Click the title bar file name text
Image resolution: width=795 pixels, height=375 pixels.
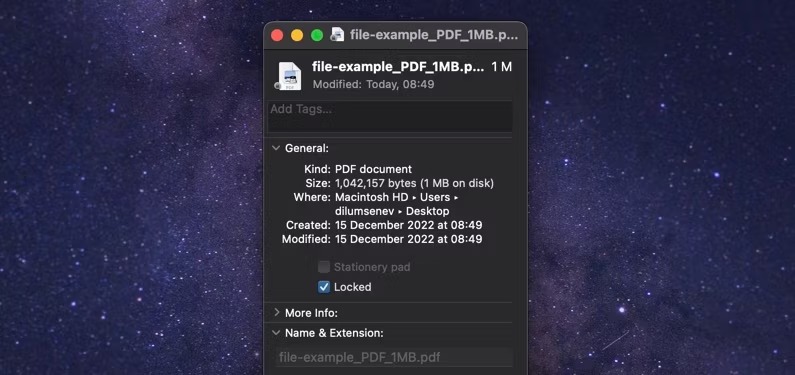(x=434, y=35)
